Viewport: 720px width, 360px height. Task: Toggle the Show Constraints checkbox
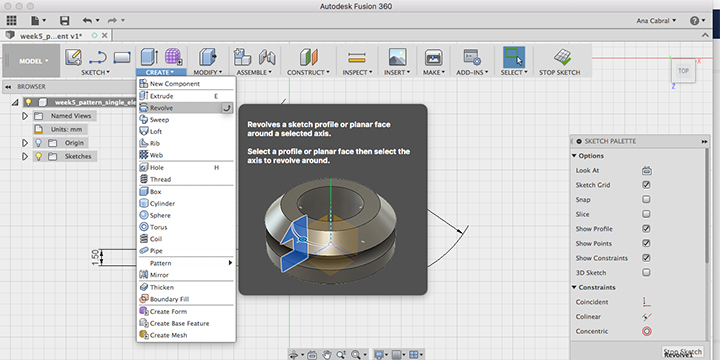click(x=647, y=258)
